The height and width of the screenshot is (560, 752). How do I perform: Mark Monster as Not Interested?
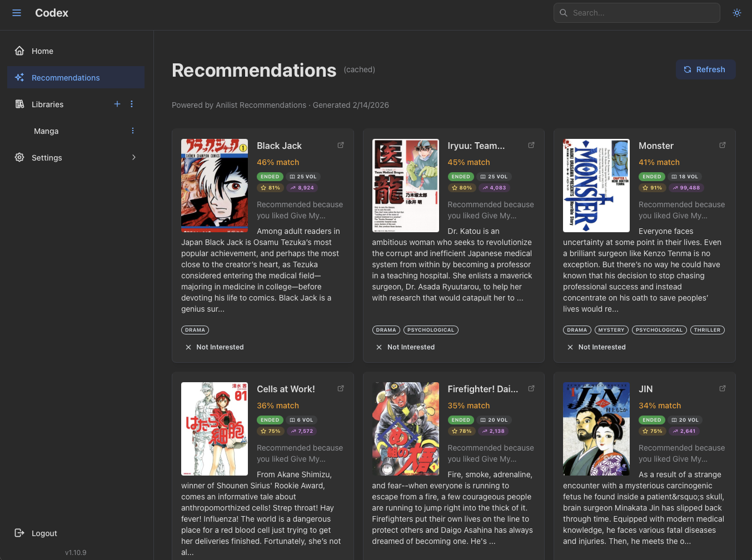(596, 347)
